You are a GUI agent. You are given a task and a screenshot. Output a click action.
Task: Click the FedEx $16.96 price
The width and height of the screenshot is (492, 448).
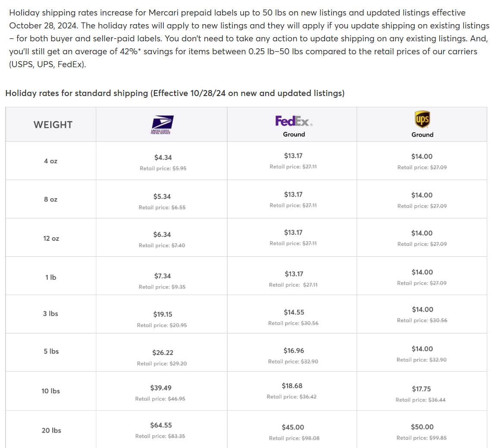click(x=294, y=351)
